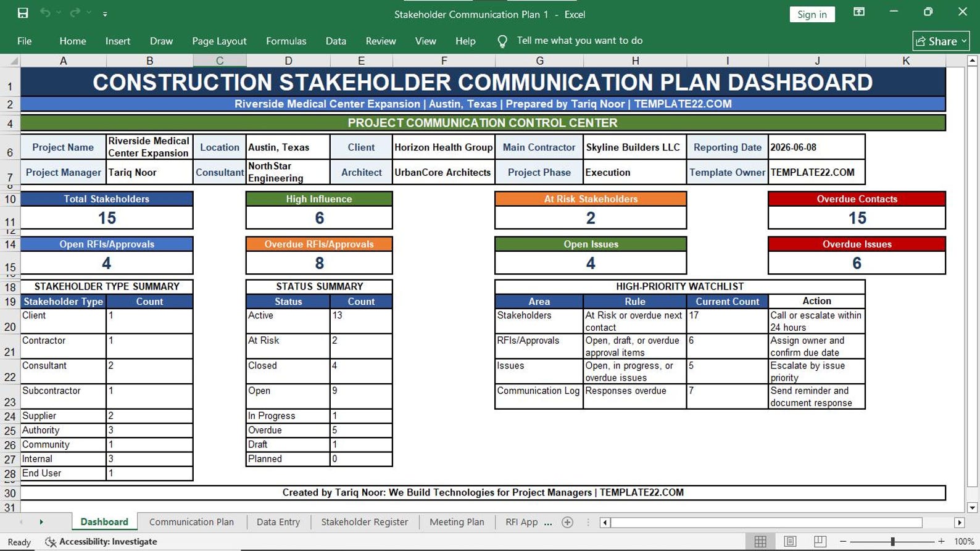This screenshot has width=980, height=551.
Task: Open the Undo history dropdown arrow
Action: tap(59, 13)
